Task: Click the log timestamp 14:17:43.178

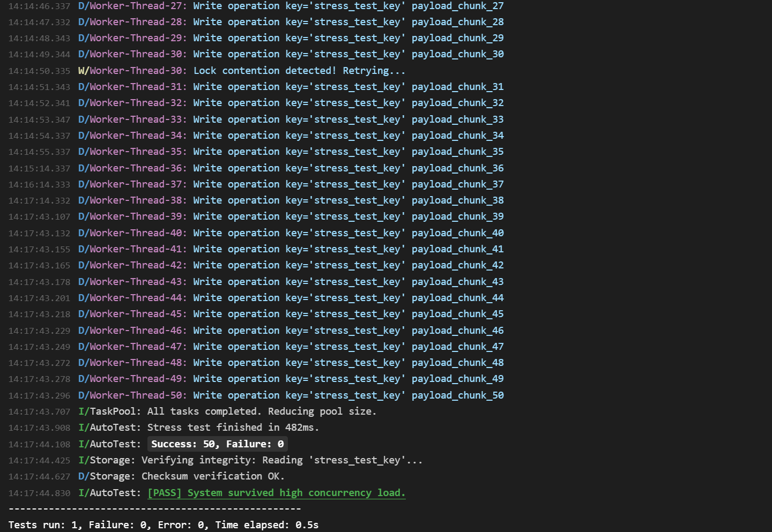Action: [39, 282]
